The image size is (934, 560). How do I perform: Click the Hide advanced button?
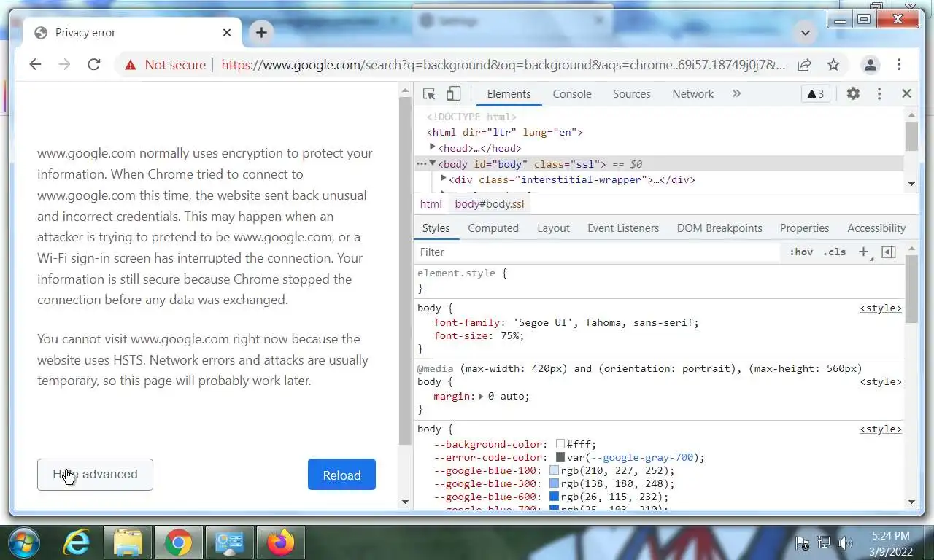click(x=95, y=474)
